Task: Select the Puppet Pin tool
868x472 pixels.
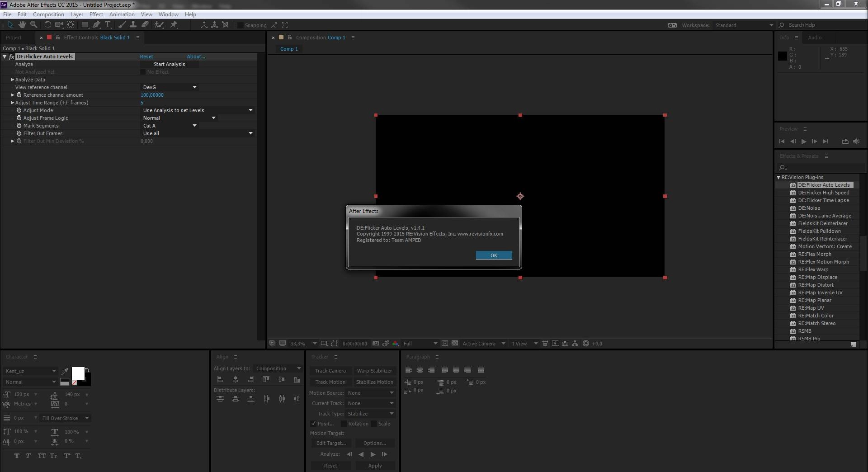Action: tap(174, 24)
